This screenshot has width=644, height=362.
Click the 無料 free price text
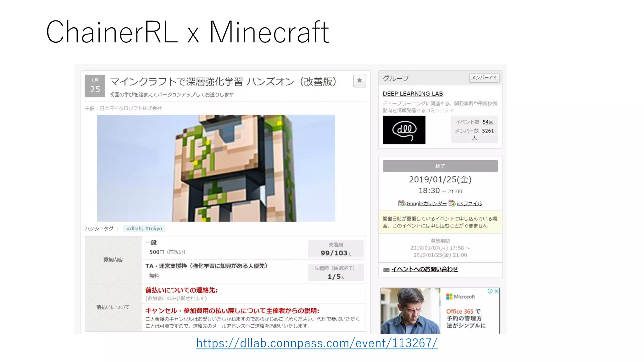coord(154,276)
